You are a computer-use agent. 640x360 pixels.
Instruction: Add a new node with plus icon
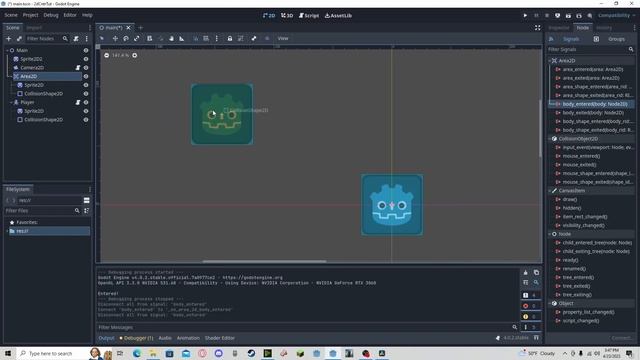[x=9, y=38]
